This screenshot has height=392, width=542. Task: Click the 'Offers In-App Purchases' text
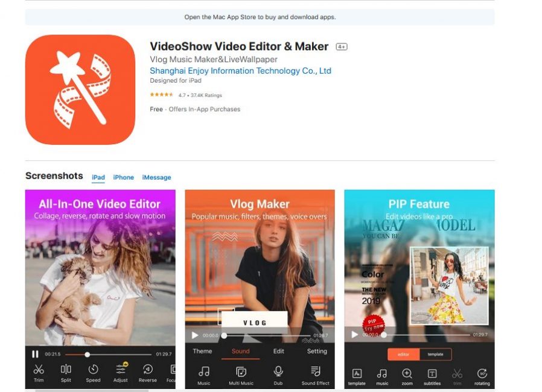pos(205,109)
